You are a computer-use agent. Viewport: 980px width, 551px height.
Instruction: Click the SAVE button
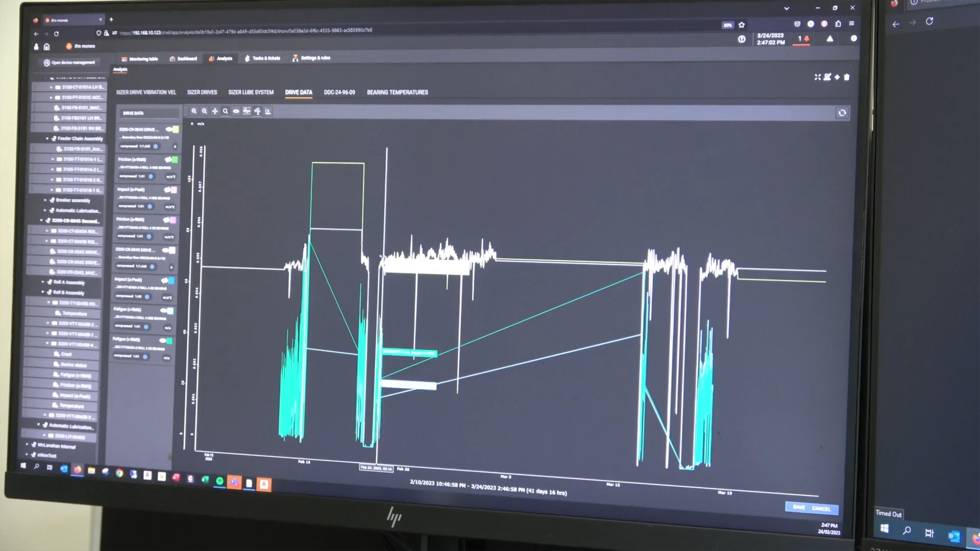point(799,507)
